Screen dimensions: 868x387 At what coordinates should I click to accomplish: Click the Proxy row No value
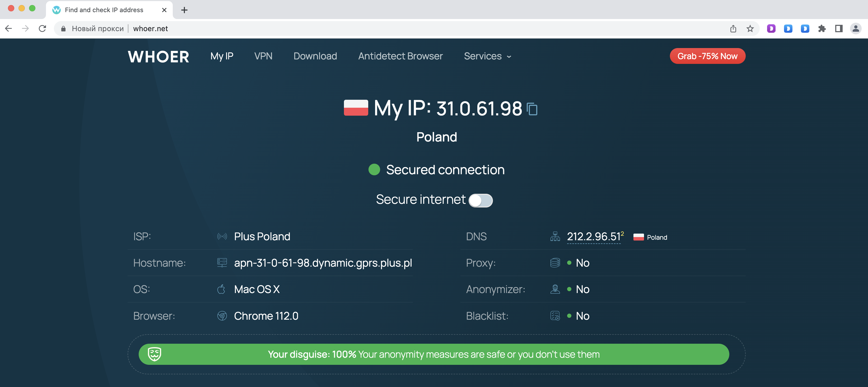point(582,263)
